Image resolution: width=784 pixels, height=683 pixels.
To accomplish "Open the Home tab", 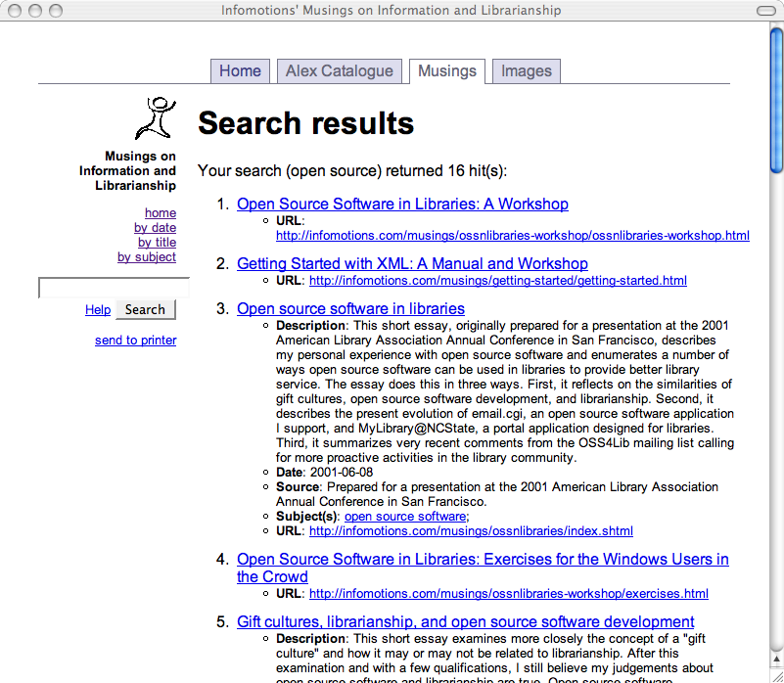I will [240, 71].
